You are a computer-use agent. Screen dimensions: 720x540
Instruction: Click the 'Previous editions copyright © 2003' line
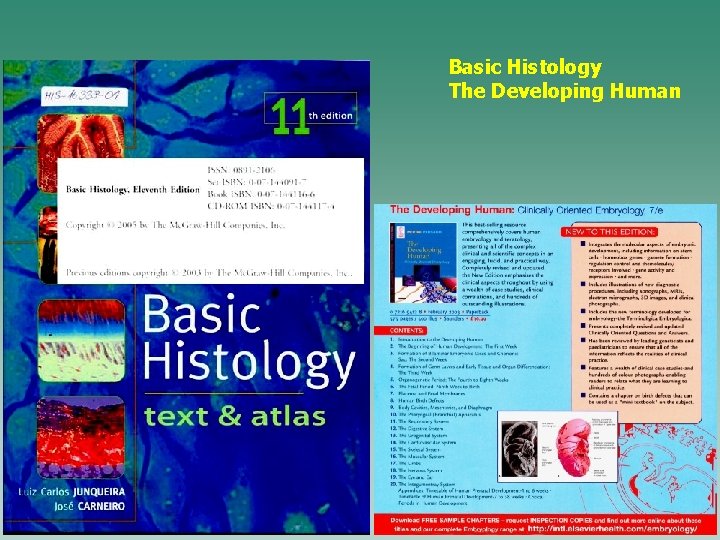pos(209,273)
